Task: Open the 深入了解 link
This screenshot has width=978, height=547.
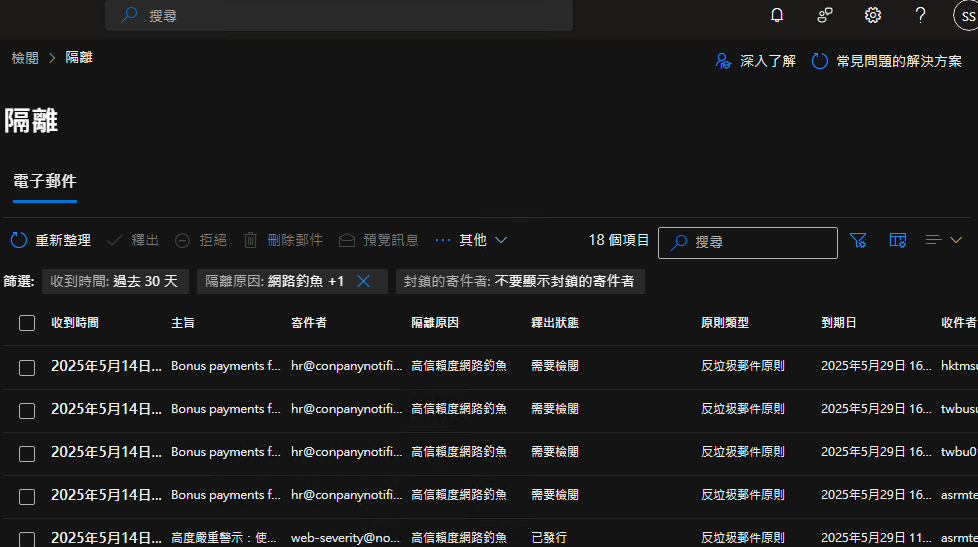Action: (756, 61)
